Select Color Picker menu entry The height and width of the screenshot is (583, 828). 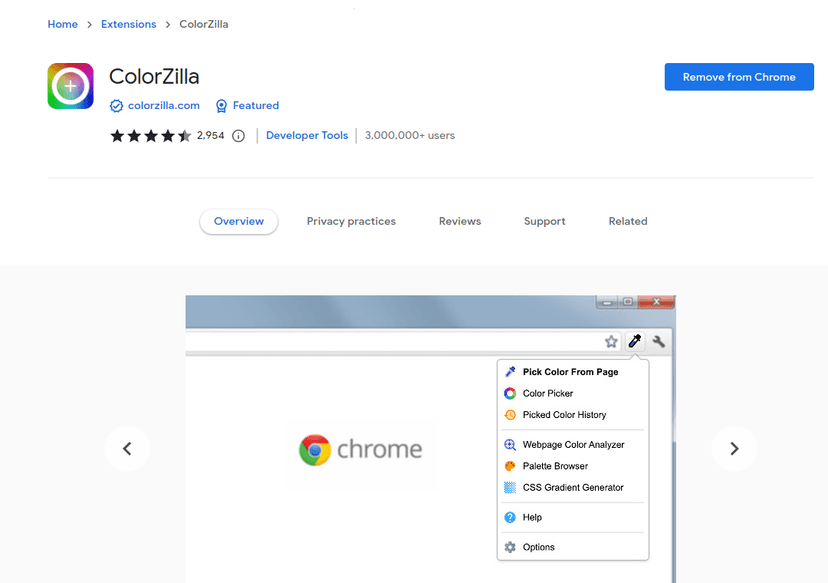click(573, 393)
